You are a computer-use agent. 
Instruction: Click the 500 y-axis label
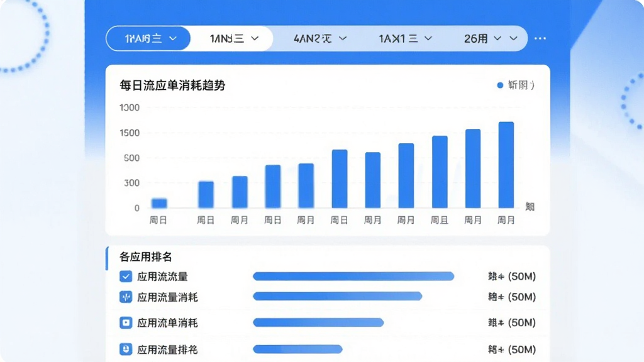tap(132, 158)
